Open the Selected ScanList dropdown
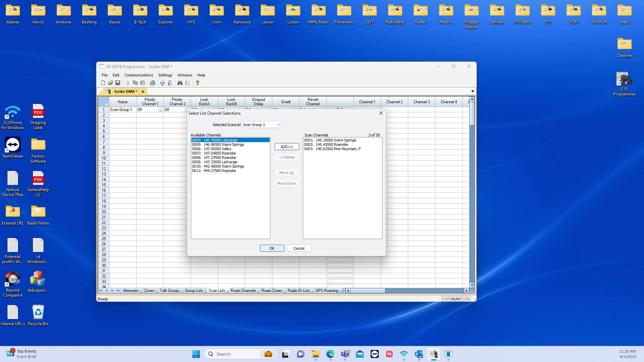This screenshot has width=644, height=362. pyautogui.click(x=279, y=125)
